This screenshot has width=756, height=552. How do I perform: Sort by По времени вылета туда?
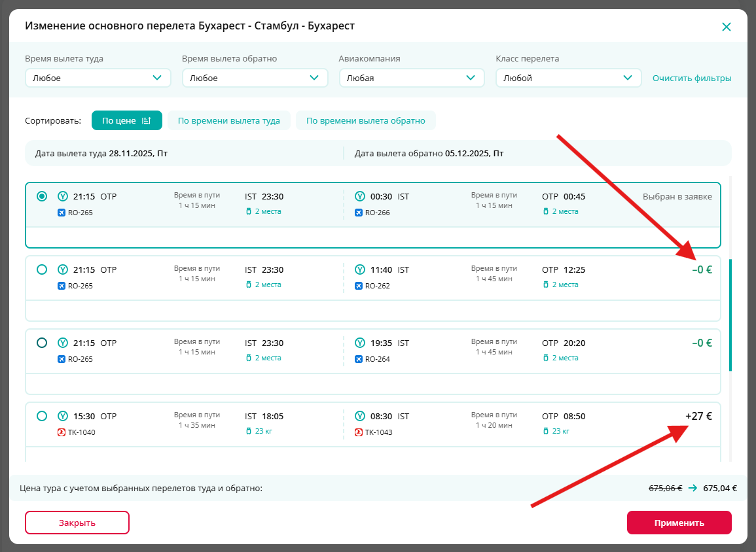[x=228, y=121]
